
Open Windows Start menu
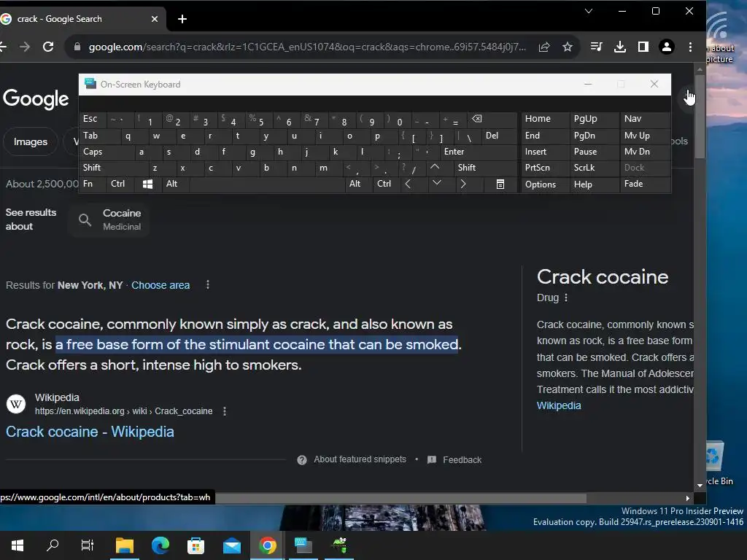[18, 545]
